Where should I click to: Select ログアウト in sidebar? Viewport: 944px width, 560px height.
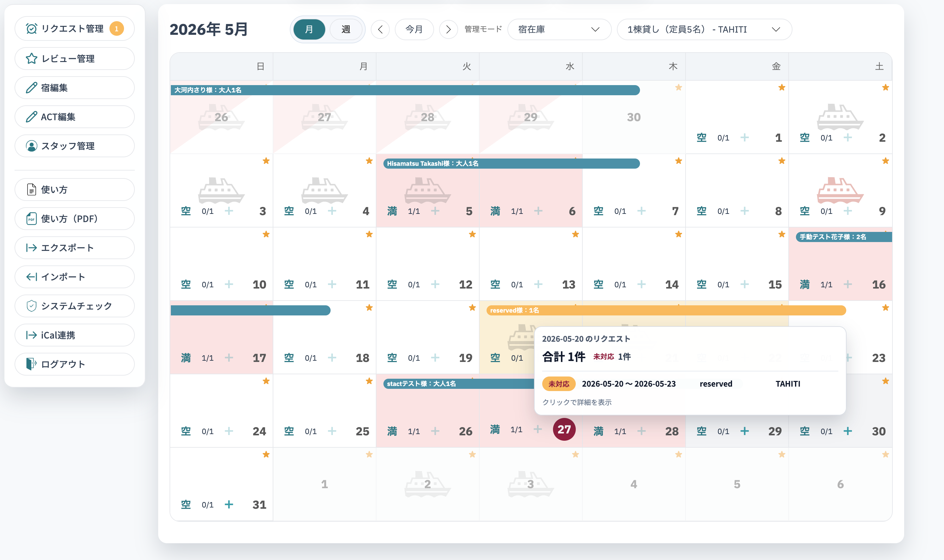tap(75, 364)
